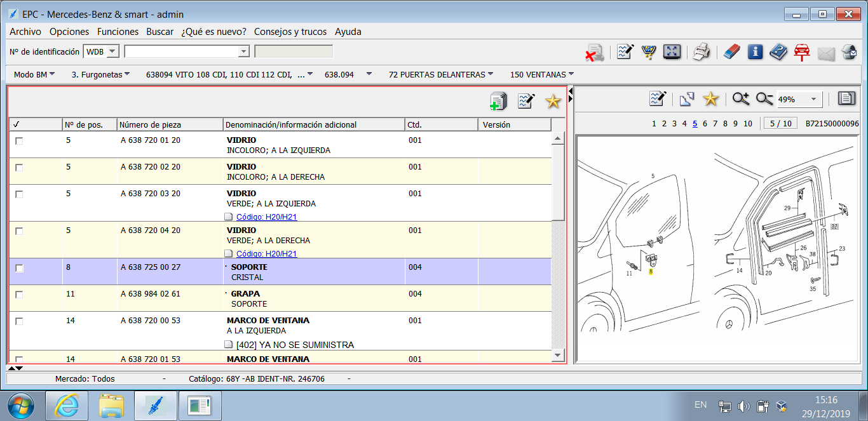The image size is (868, 421).
Task: Click the gray envelope mail icon
Action: [x=825, y=53]
